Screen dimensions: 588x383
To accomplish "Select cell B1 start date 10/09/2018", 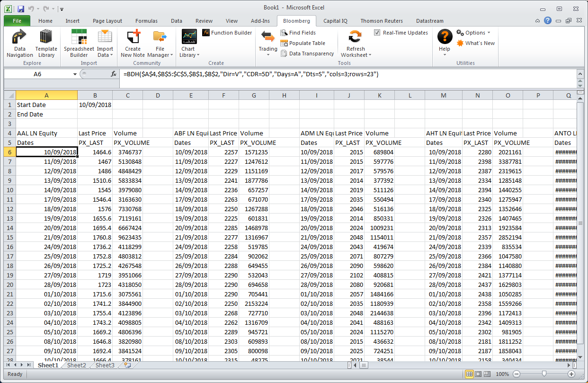I will click(95, 105).
